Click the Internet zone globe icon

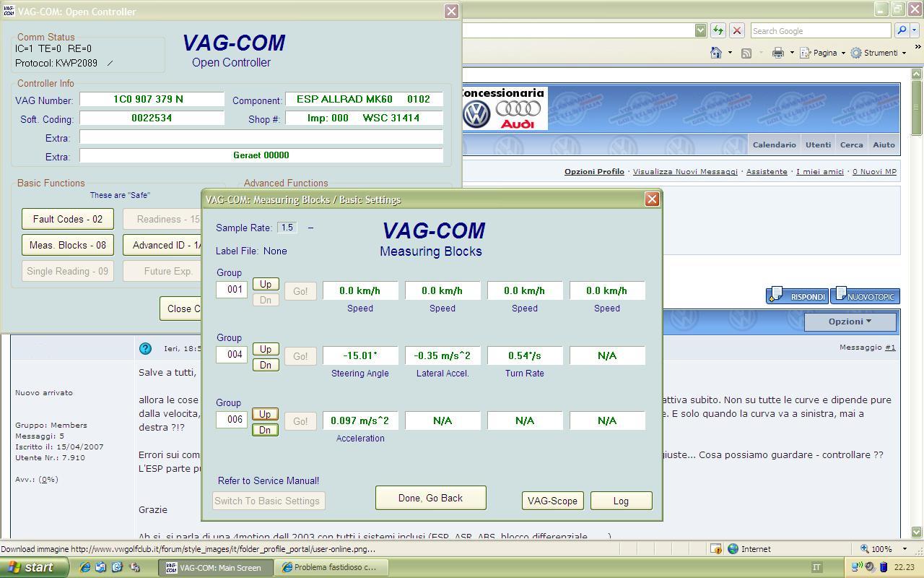point(733,549)
